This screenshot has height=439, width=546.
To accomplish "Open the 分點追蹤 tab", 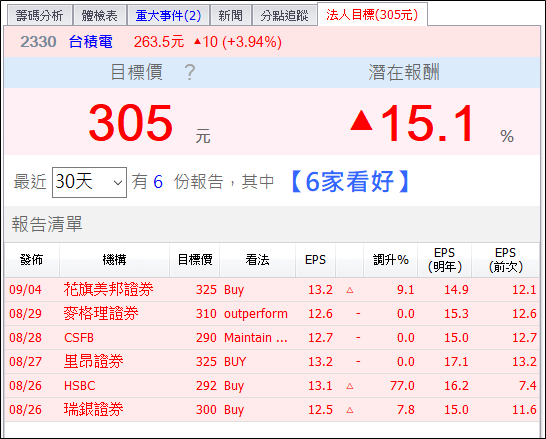I will 284,15.
